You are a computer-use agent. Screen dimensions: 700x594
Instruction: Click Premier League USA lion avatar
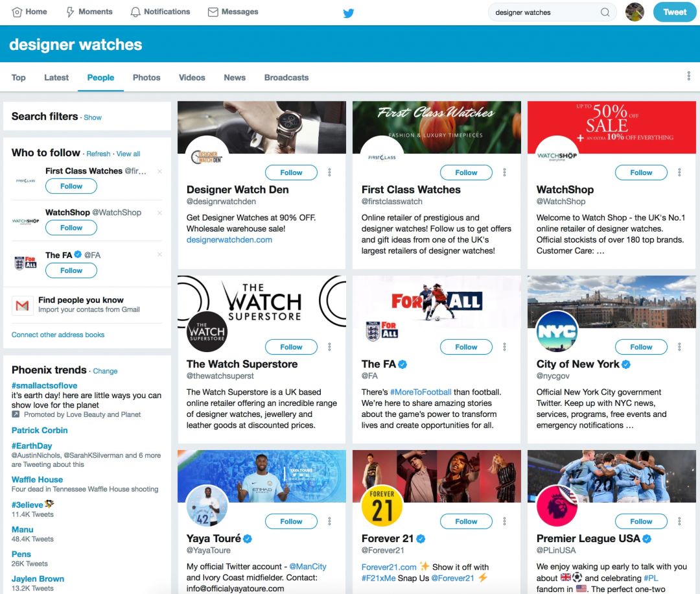pyautogui.click(x=557, y=506)
